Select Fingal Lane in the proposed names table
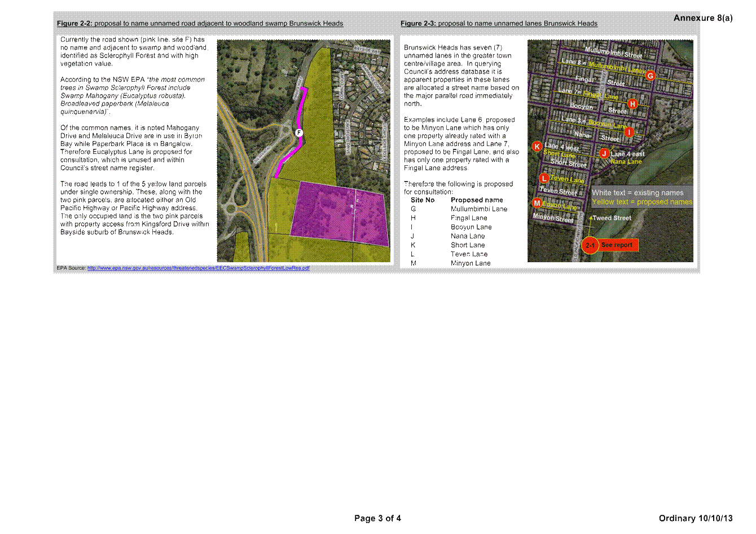 point(469,218)
